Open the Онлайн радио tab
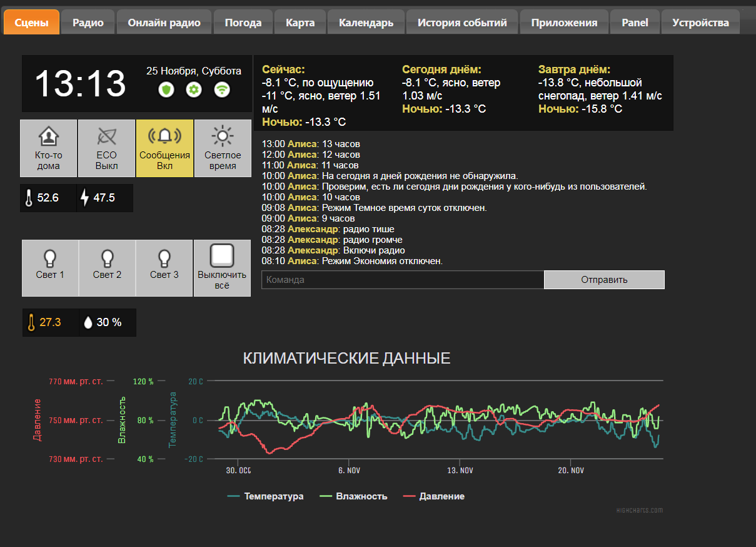The width and height of the screenshot is (756, 547). [164, 23]
